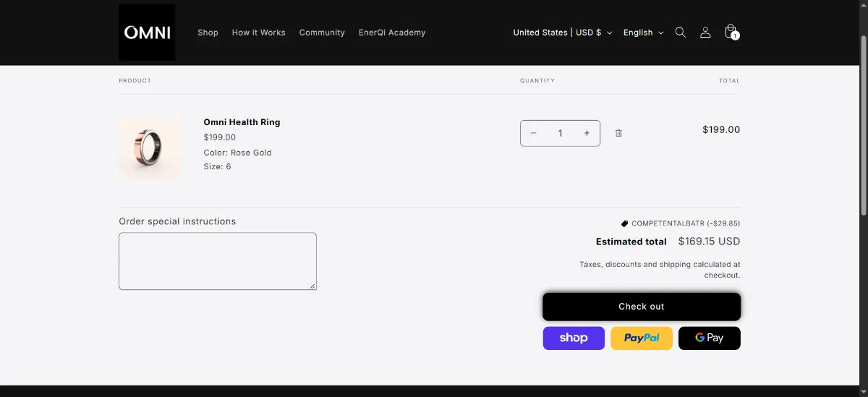Open the Omni Health Ring product link

pyautogui.click(x=242, y=122)
